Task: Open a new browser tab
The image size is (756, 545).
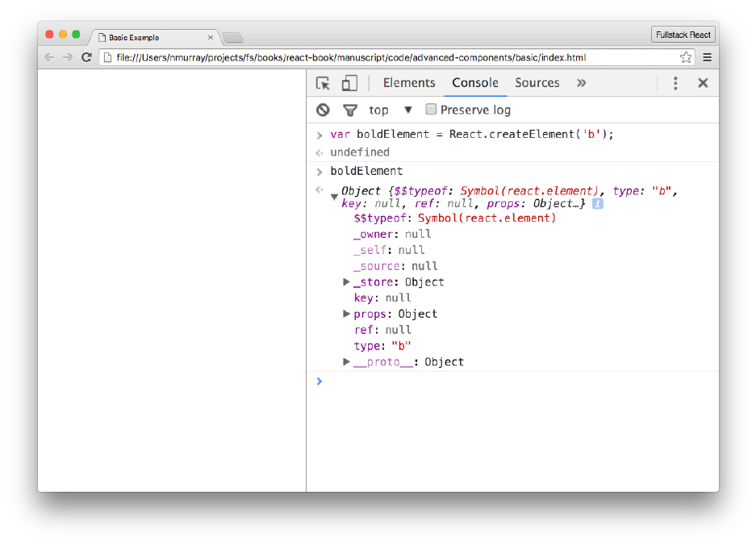Action: (233, 38)
